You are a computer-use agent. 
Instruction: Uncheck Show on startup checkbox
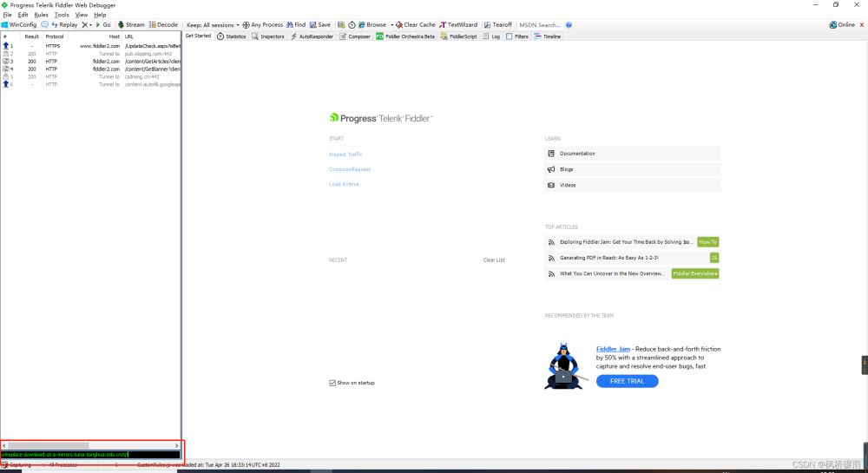(332, 383)
